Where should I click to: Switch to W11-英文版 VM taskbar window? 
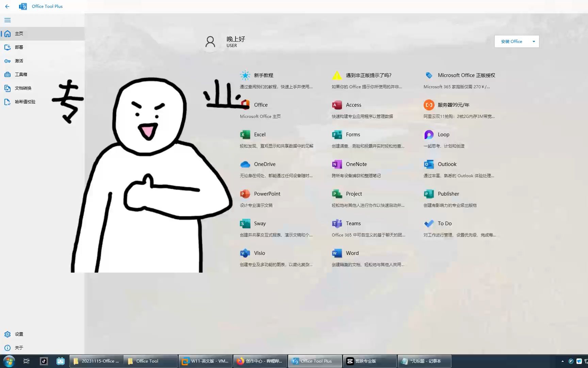point(205,361)
